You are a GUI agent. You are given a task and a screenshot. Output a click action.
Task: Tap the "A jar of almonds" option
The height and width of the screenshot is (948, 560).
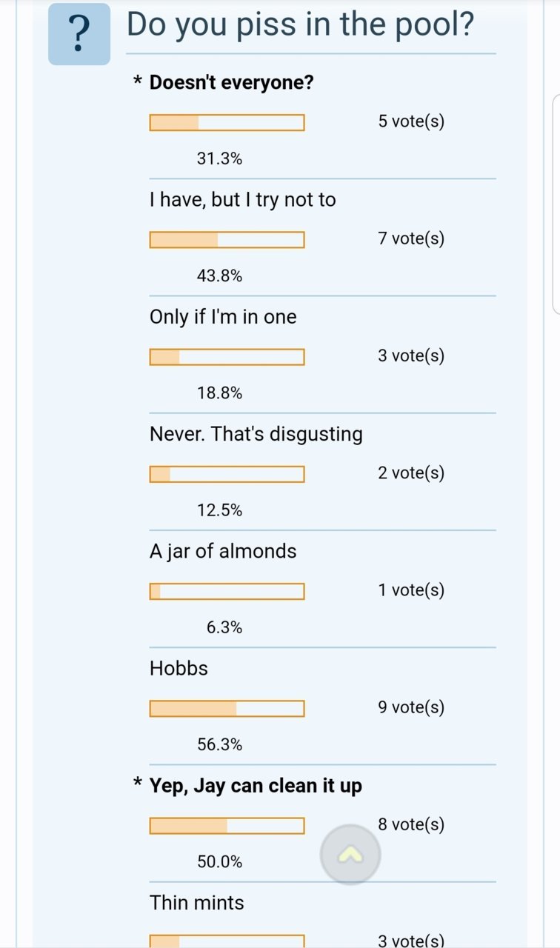(223, 551)
